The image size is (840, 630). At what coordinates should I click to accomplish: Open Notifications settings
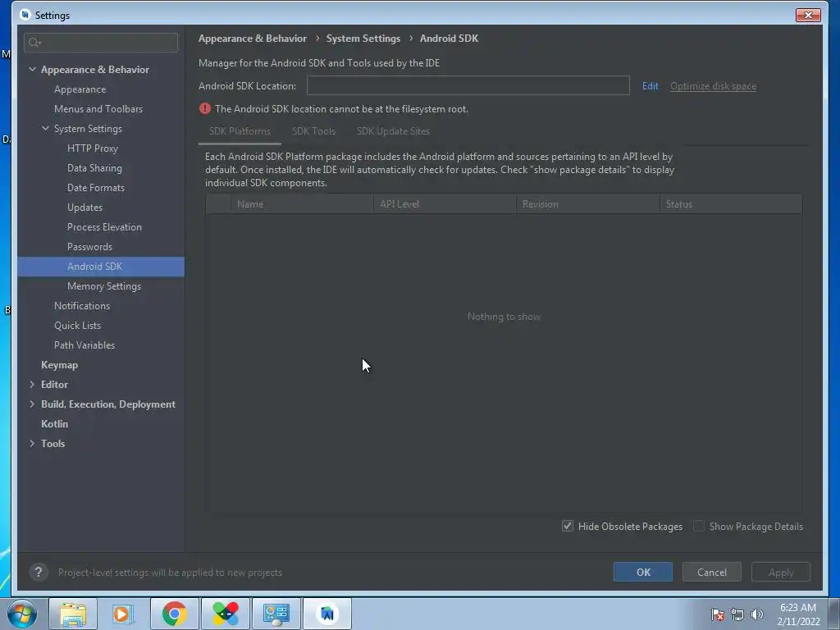tap(81, 306)
